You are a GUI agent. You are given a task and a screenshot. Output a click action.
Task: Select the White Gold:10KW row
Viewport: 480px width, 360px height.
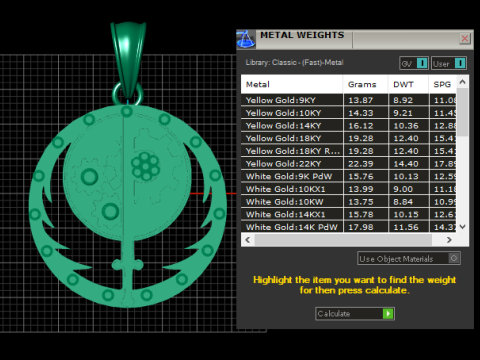pos(349,201)
